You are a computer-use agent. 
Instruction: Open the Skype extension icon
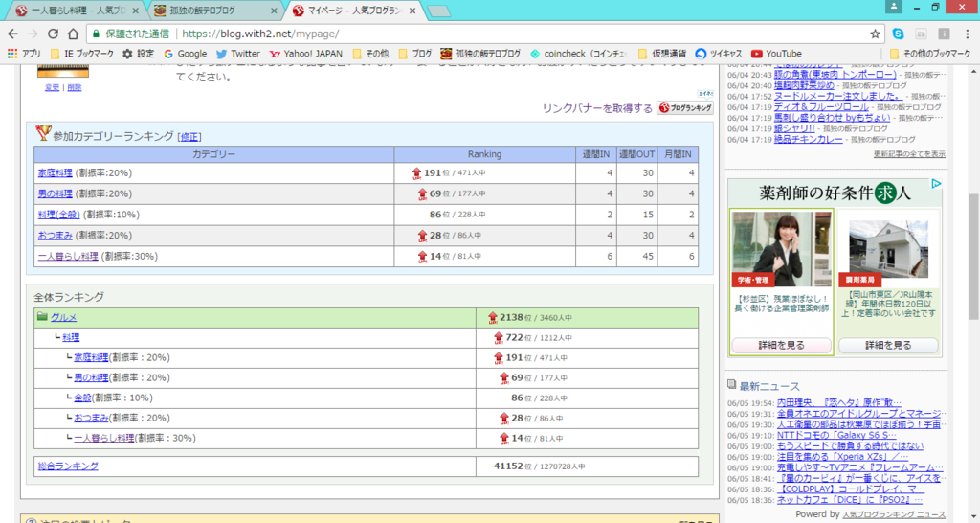[x=898, y=34]
